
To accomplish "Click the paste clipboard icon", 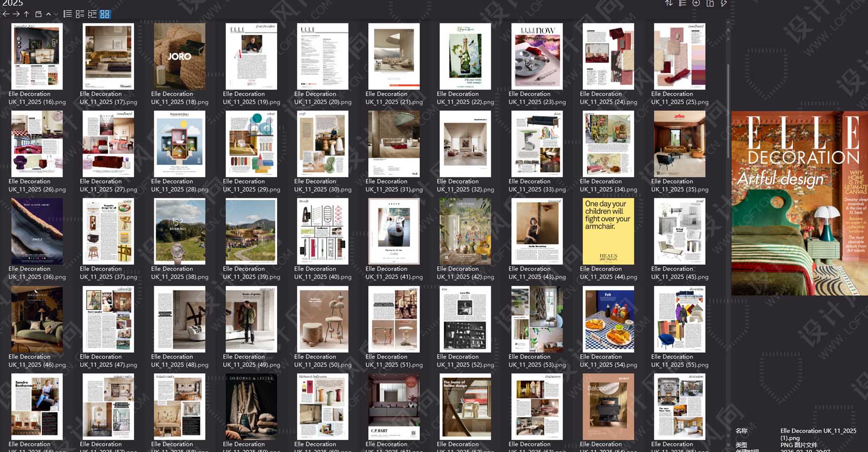I will point(709,3).
